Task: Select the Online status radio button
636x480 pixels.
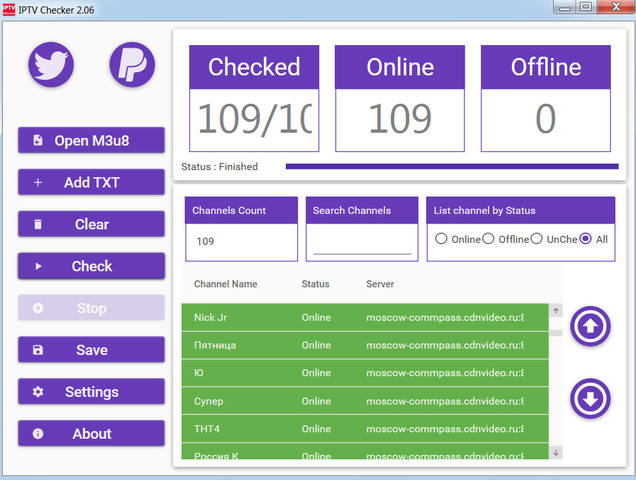Action: tap(441, 239)
